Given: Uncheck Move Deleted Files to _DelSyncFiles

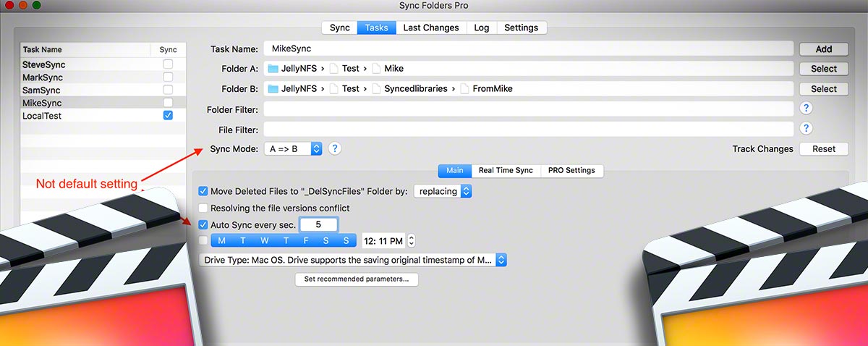Looking at the screenshot, I should tap(203, 192).
